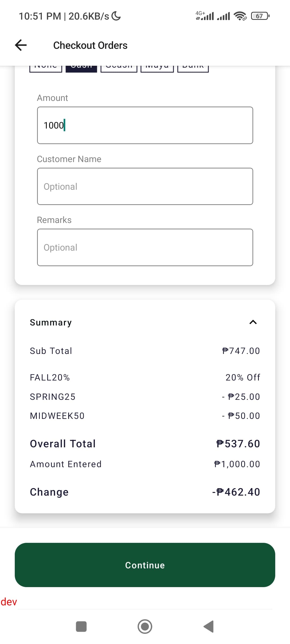Collapse the Summary section chevron
290x644 pixels.
click(253, 322)
